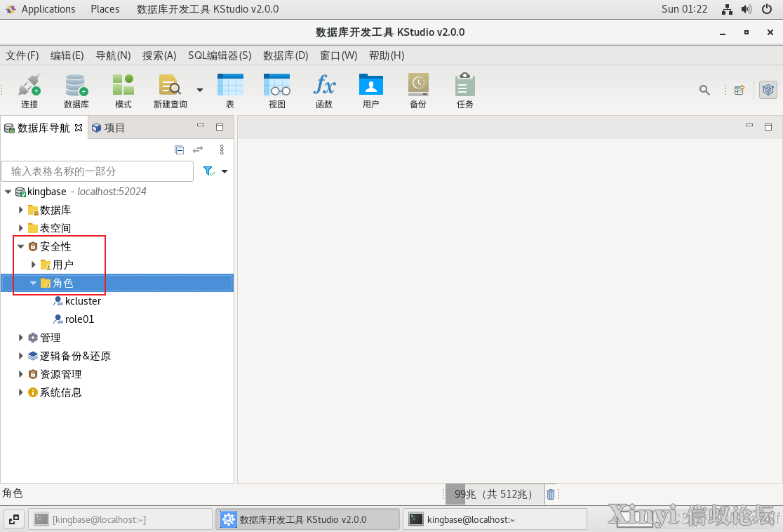Click the collapse all icon in navigator
783x532 pixels.
tap(180, 150)
